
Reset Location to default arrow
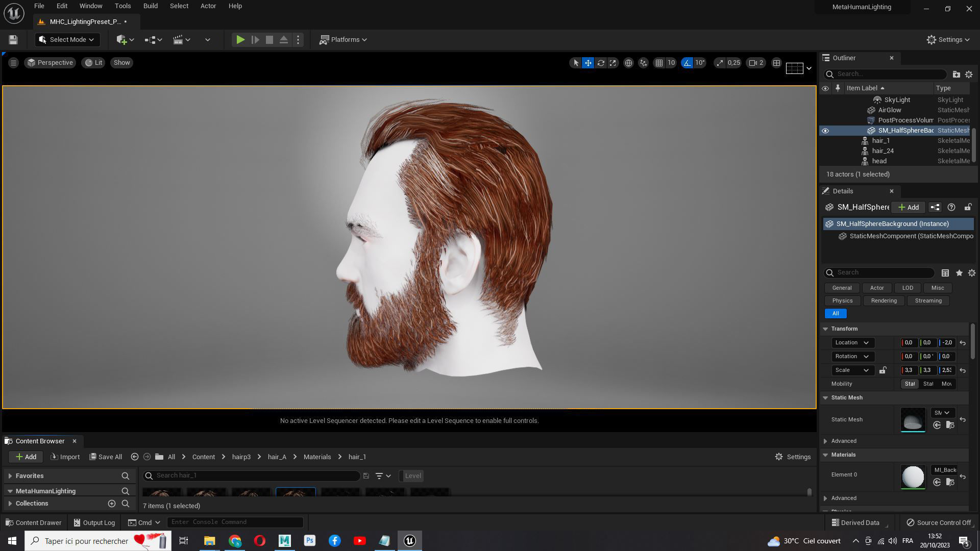click(x=963, y=343)
